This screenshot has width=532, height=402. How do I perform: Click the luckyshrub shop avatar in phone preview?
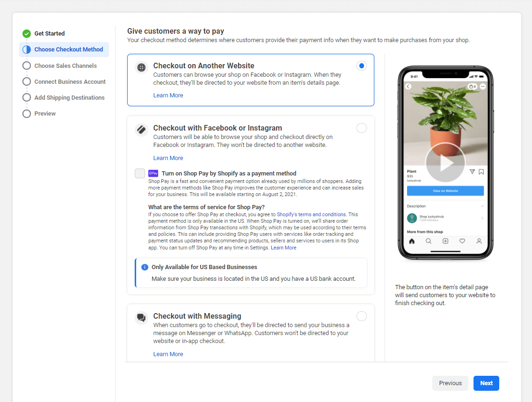click(x=412, y=218)
